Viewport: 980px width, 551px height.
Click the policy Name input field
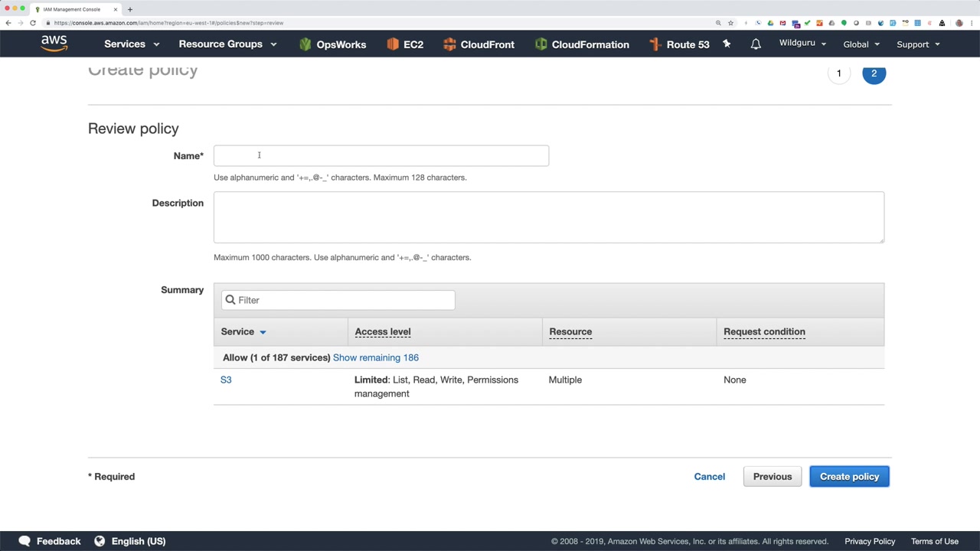tap(381, 156)
